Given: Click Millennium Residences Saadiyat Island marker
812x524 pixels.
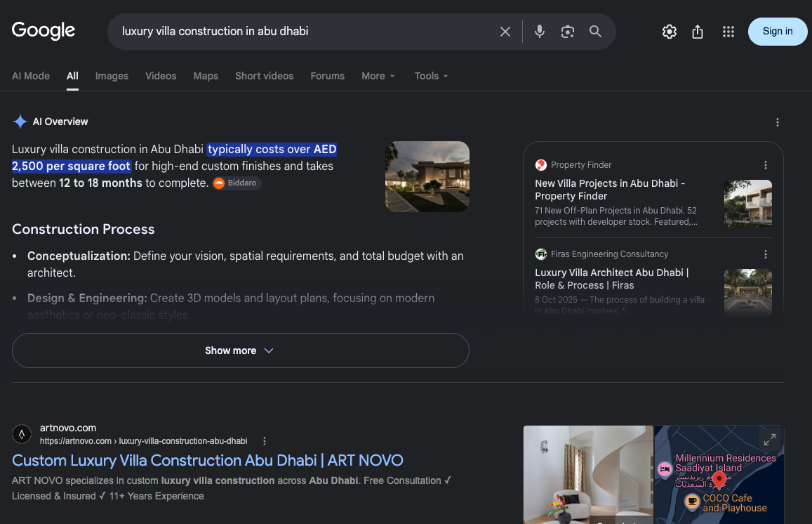Looking at the screenshot, I should (665, 469).
